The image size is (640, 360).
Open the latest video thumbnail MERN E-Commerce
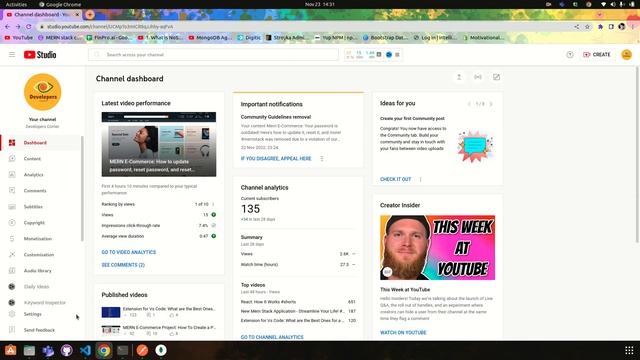(x=159, y=144)
